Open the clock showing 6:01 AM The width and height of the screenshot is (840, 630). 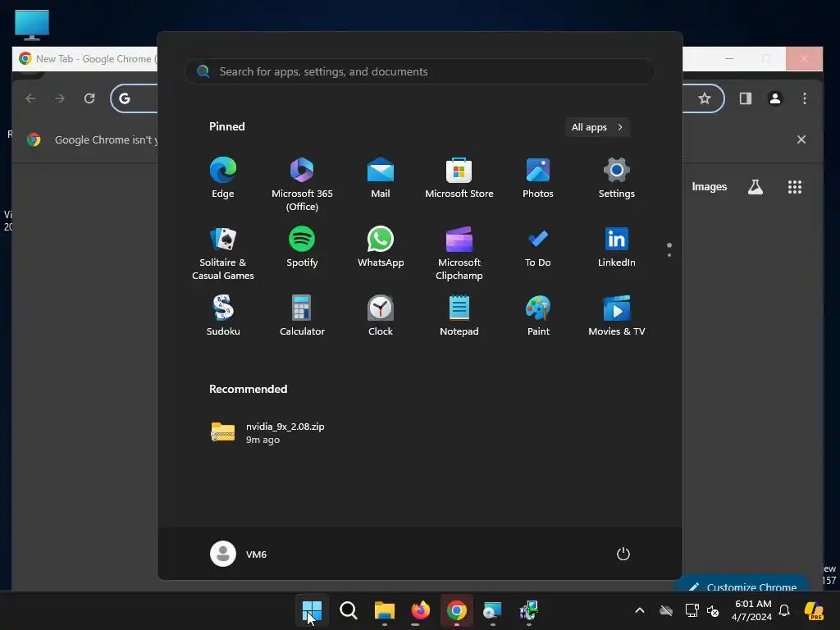[752, 610]
